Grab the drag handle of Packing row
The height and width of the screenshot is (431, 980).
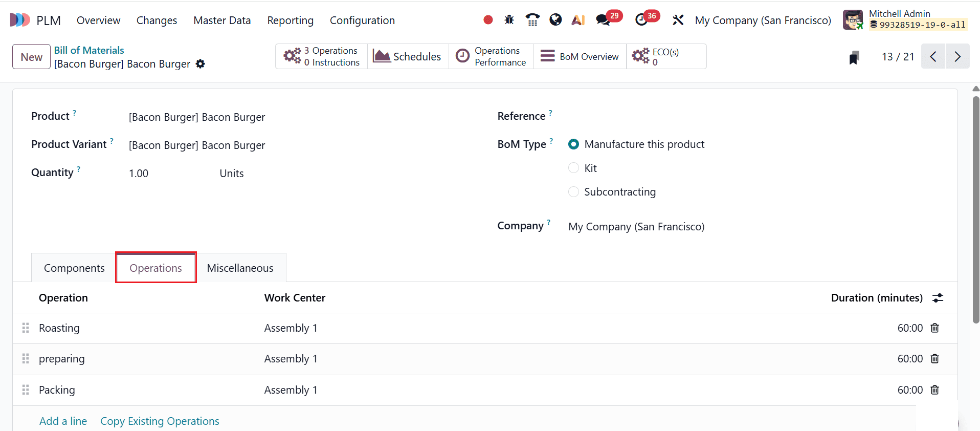click(26, 390)
